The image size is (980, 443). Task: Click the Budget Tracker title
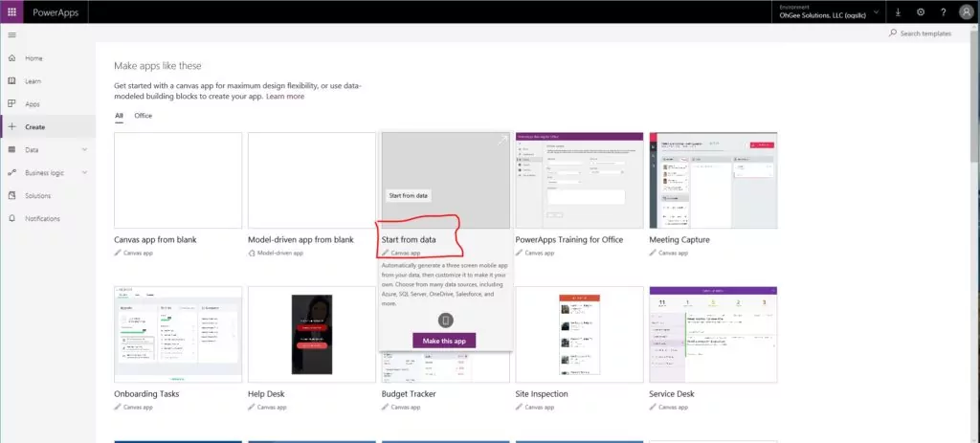(x=409, y=394)
